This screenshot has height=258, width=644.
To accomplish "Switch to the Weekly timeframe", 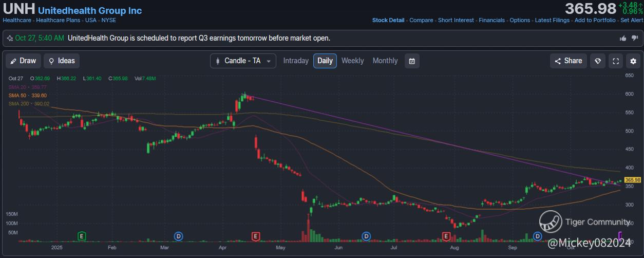I will coord(352,61).
